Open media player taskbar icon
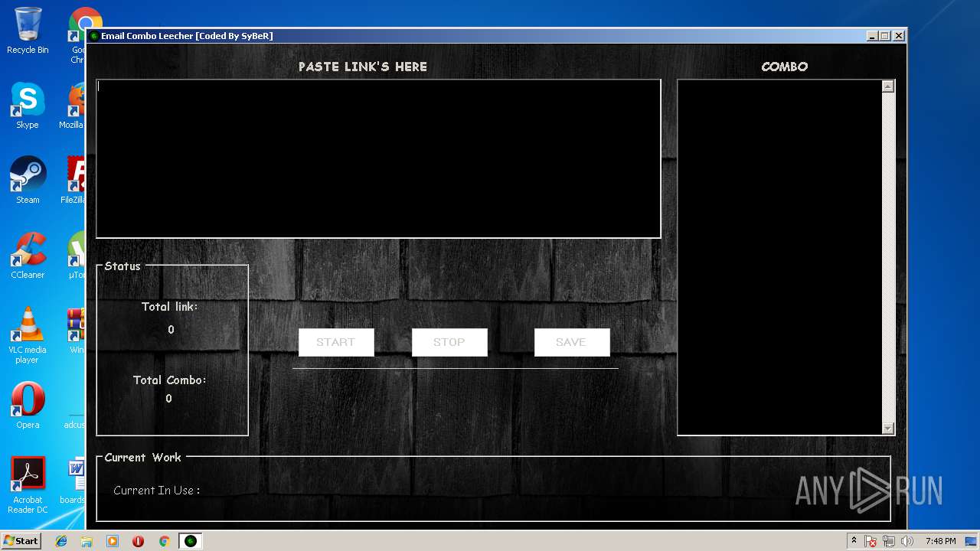 point(113,541)
